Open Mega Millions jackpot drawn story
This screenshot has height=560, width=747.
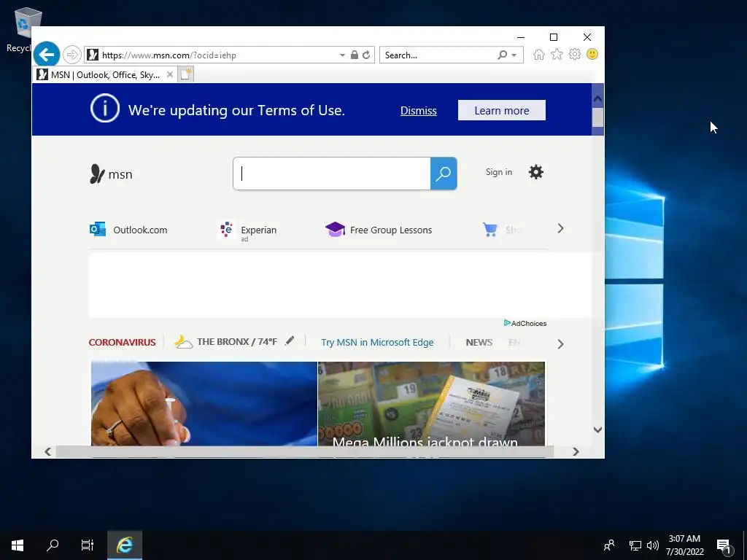point(432,404)
